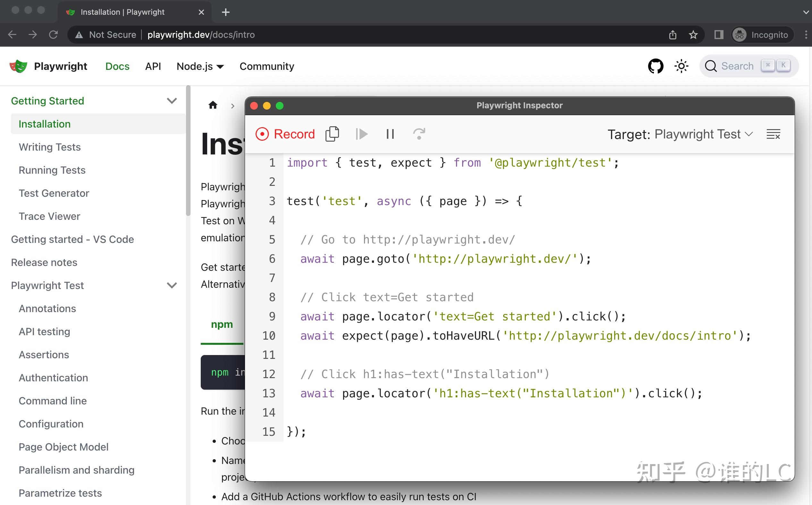Clear the recorded code with the clear icon
Screen dimensions: 812x505
[773, 134]
